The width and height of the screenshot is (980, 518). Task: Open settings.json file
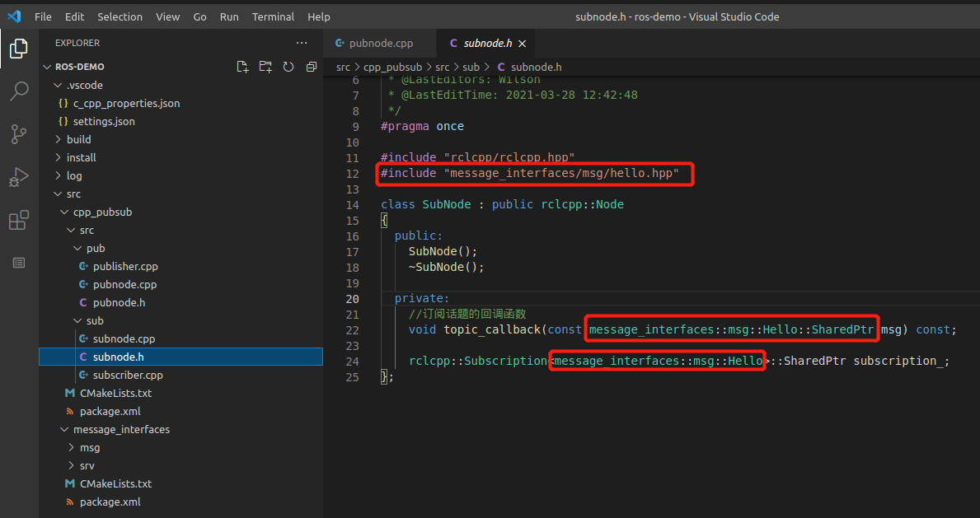(181, 121)
